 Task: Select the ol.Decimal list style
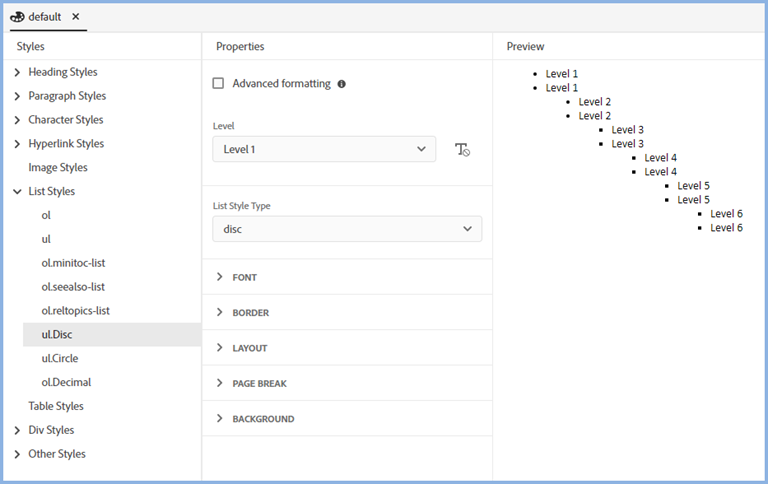(x=66, y=382)
